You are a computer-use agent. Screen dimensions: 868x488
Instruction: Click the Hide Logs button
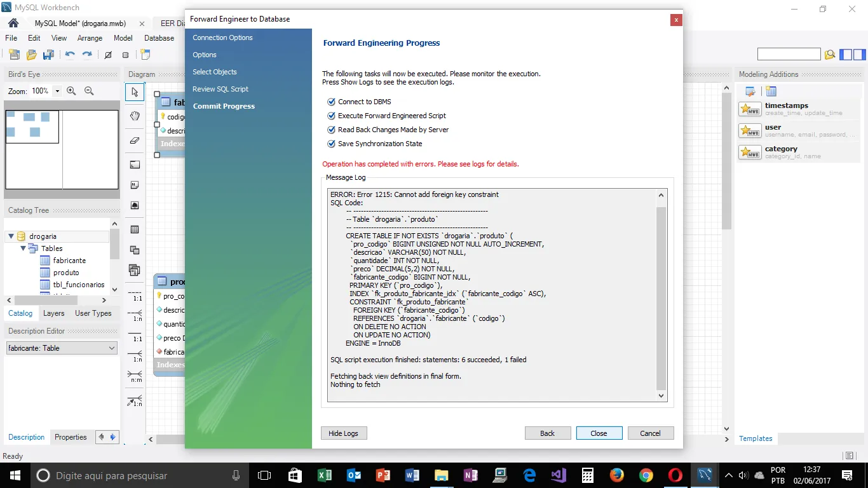[344, 433]
